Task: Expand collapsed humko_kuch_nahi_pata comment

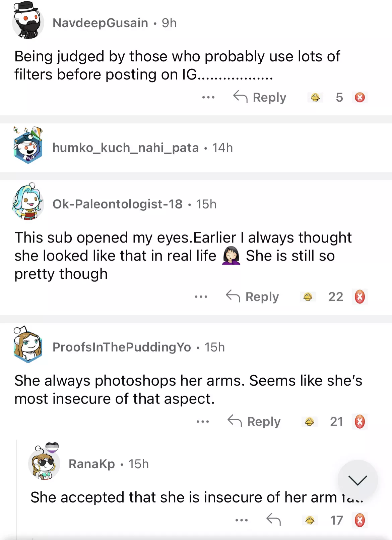Action: pyautogui.click(x=142, y=148)
